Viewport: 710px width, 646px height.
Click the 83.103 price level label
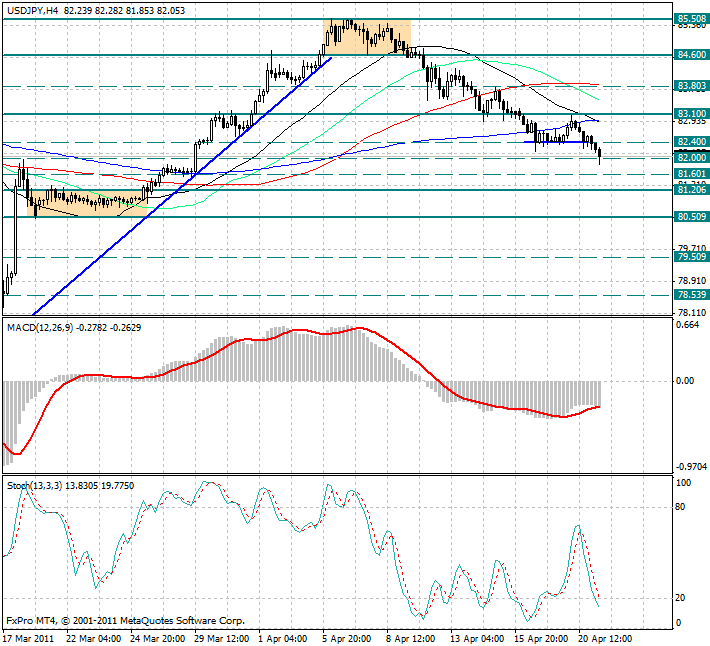point(692,114)
